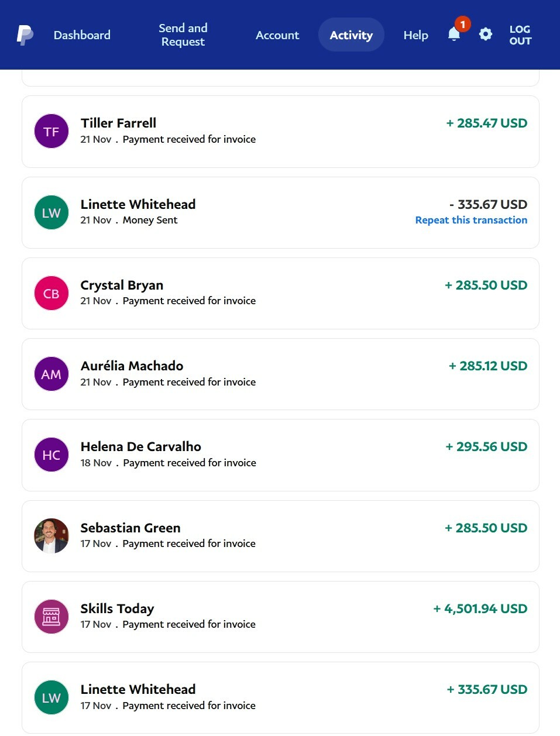The width and height of the screenshot is (560, 736).
Task: Go to the Dashboard tab
Action: (x=82, y=35)
